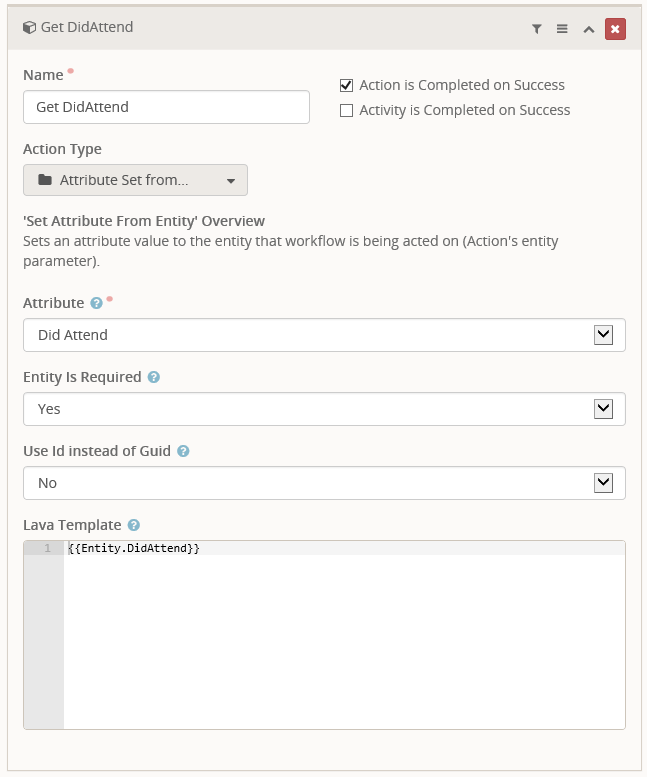This screenshot has height=777, width=647.
Task: Click the {{Entity.DidAttend}} code line
Action: (134, 549)
